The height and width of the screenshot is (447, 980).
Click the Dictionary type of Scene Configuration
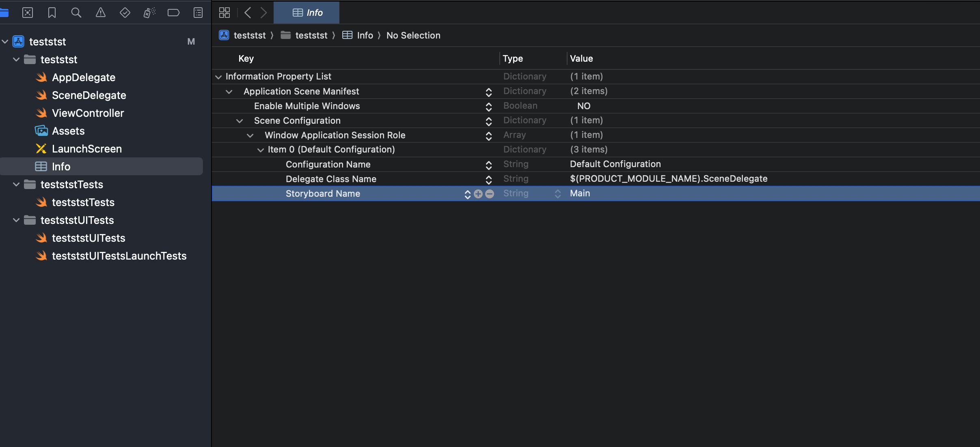(x=525, y=120)
